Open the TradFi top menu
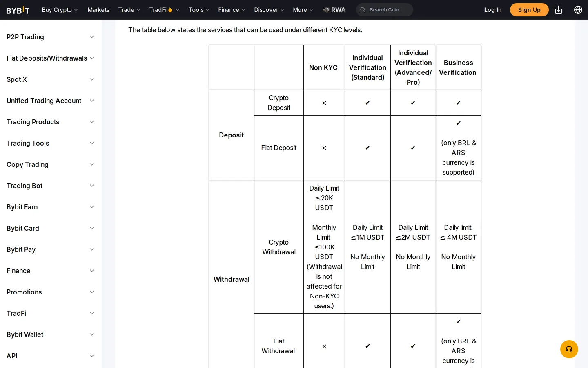This screenshot has height=368, width=588. (165, 10)
